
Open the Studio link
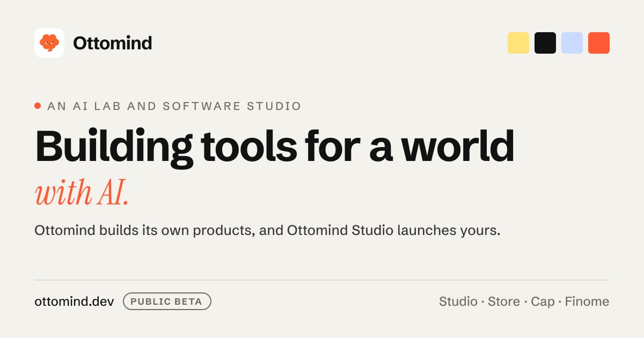458,302
